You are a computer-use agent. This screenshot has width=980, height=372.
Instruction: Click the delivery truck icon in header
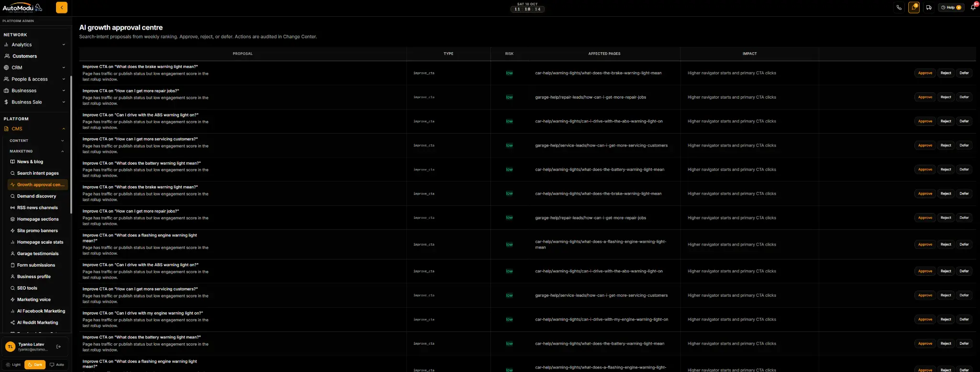point(929,8)
